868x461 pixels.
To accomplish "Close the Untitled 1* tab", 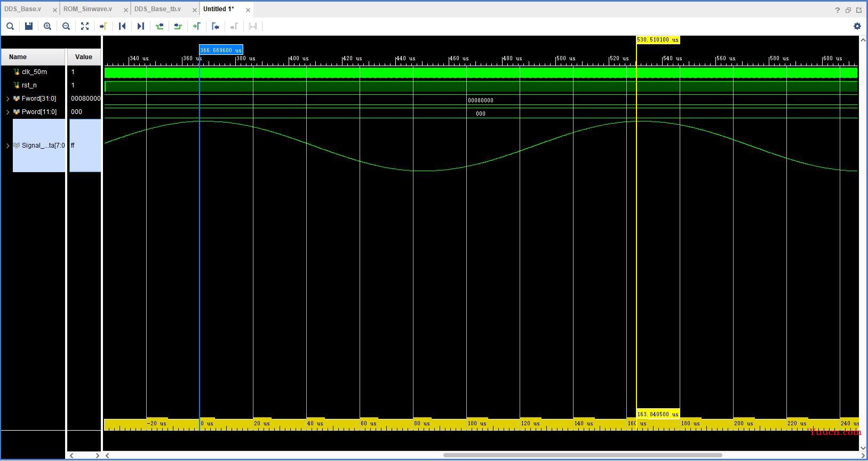I will 248,10.
